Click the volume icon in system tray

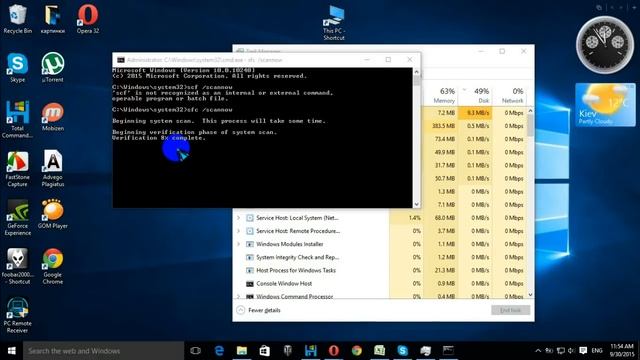click(x=571, y=351)
